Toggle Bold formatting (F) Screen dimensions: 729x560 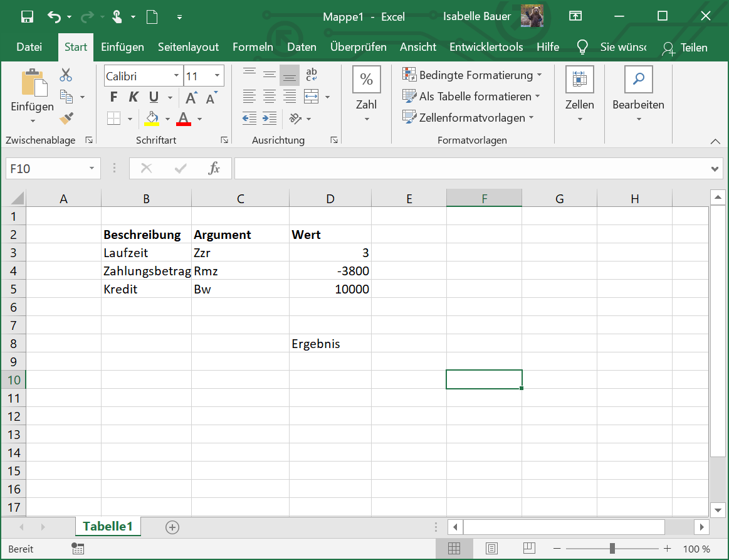[x=113, y=97]
